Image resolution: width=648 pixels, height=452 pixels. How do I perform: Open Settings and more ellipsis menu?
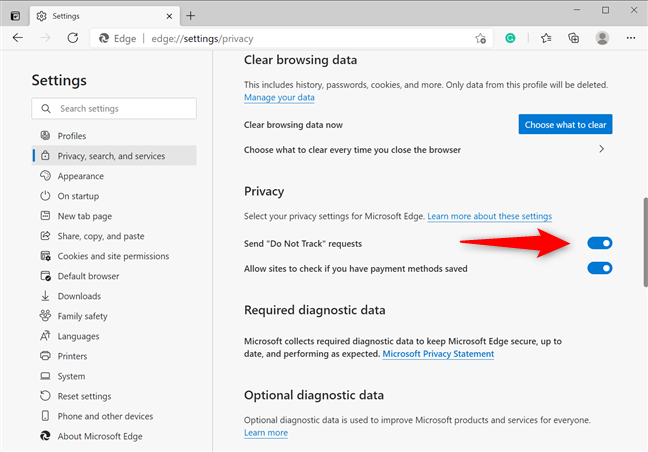[x=631, y=38]
